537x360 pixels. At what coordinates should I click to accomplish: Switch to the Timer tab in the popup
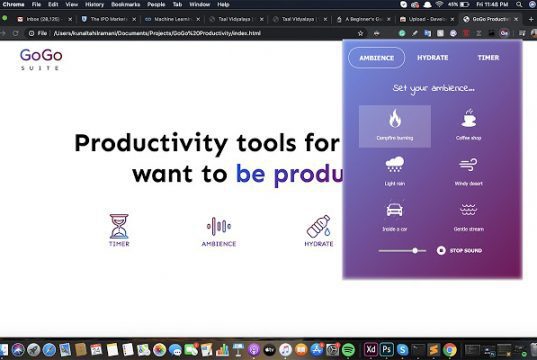point(488,58)
